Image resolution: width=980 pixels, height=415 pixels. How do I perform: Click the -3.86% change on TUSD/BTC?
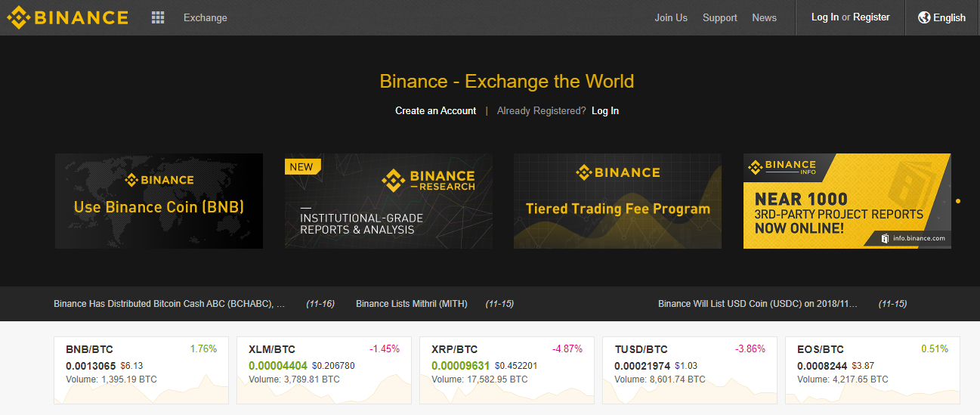coord(750,349)
